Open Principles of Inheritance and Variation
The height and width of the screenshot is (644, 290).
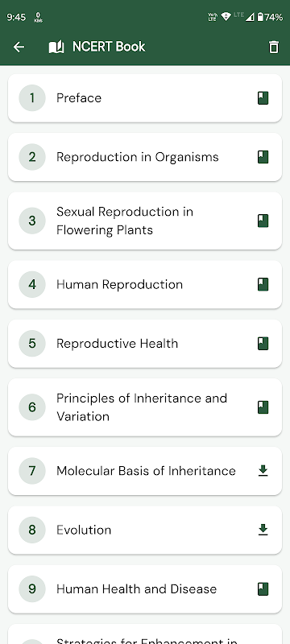click(x=145, y=407)
